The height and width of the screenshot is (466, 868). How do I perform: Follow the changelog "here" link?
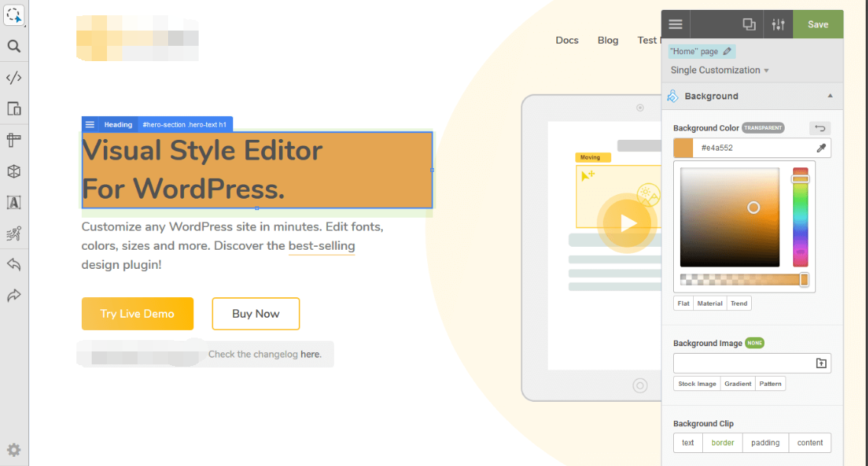click(x=310, y=354)
